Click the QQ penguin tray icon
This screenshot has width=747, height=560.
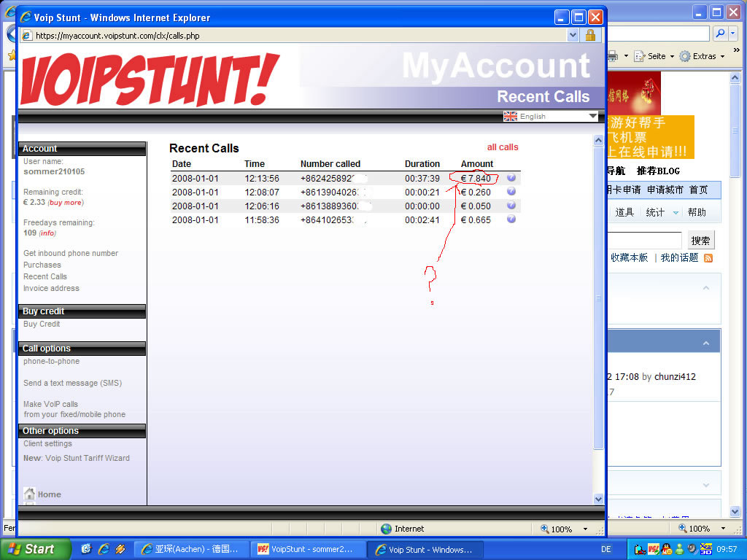pos(667,550)
